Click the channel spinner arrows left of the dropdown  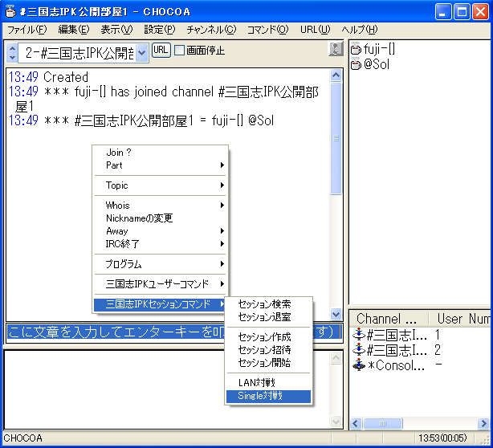click(x=12, y=53)
